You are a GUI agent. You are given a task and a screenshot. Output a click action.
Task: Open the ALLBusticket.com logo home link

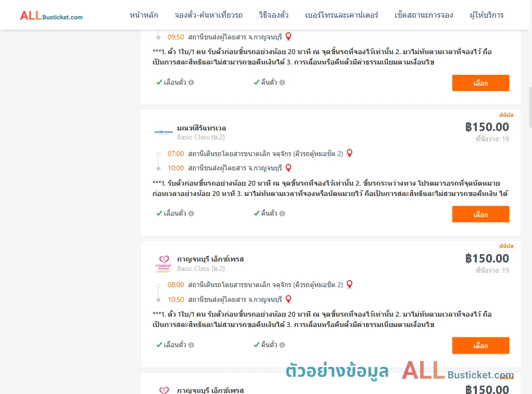point(51,16)
